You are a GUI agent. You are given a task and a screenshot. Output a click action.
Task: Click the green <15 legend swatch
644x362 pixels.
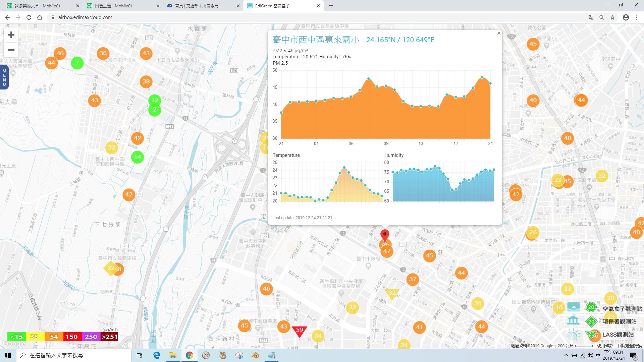(16, 337)
